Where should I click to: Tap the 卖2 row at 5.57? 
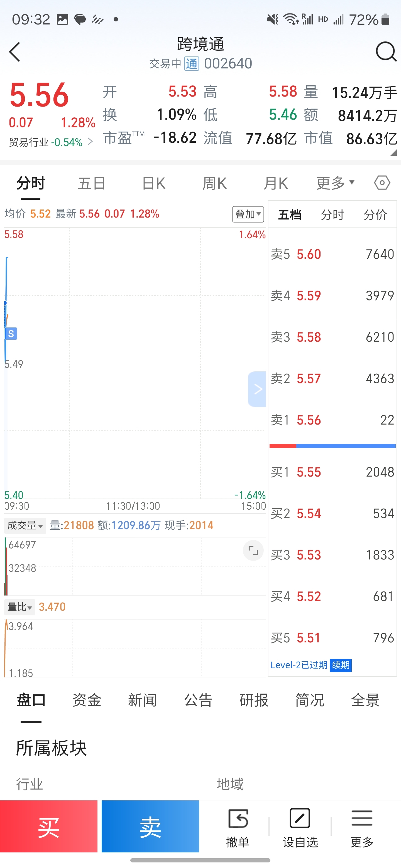pyautogui.click(x=332, y=378)
